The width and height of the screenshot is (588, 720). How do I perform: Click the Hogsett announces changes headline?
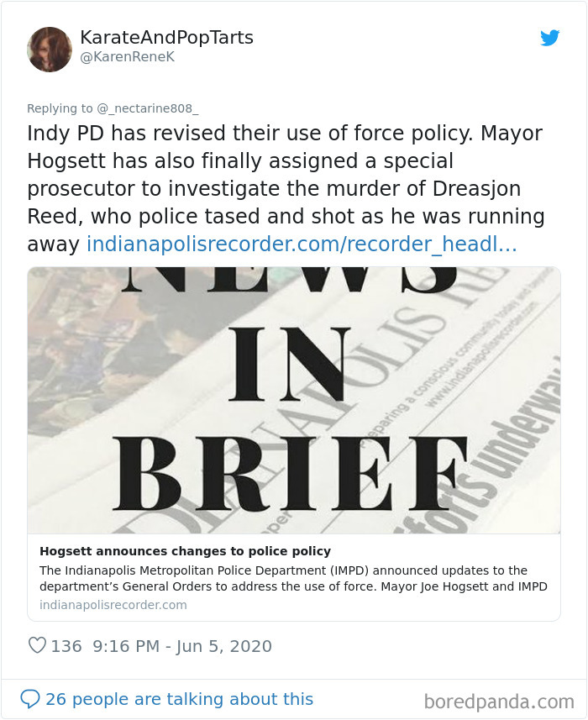click(x=185, y=551)
